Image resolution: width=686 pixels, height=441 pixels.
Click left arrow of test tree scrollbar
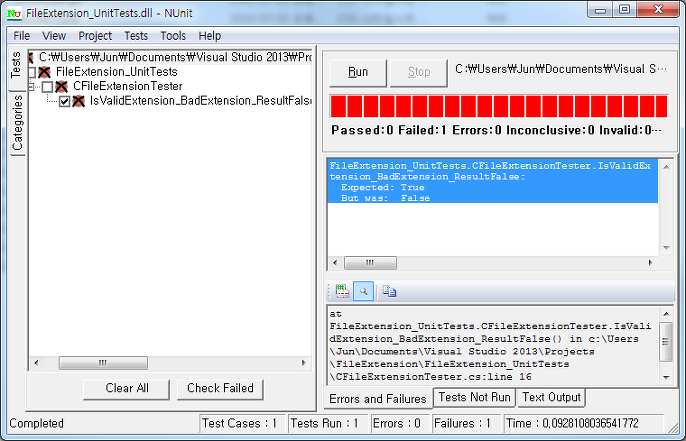[x=36, y=363]
